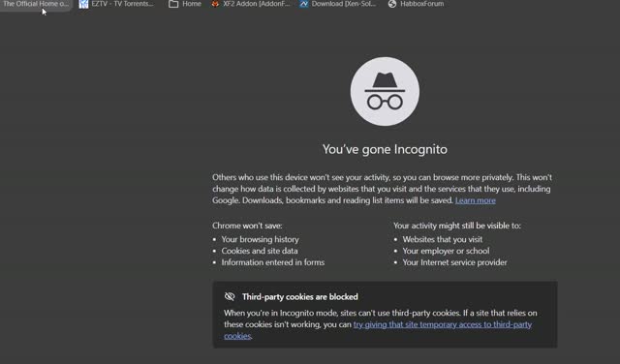Click the XF2 Addon bookmark favicon
Screen dimensions: 620x364
[x=215, y=4]
